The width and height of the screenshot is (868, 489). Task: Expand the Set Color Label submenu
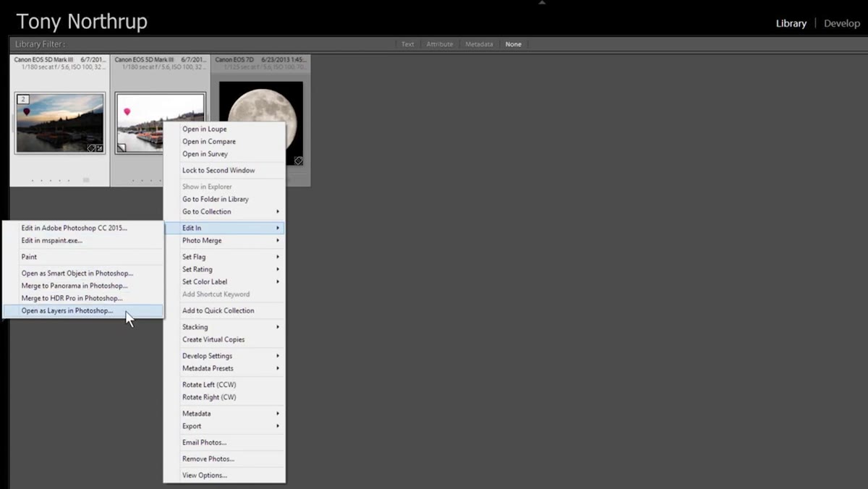(224, 282)
